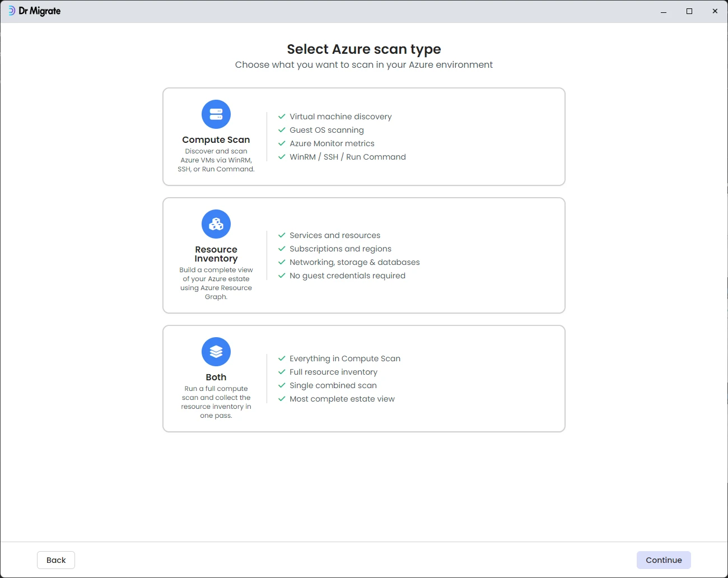This screenshot has width=728, height=578.
Task: Click checkmark beside Services and resources
Action: tap(282, 235)
